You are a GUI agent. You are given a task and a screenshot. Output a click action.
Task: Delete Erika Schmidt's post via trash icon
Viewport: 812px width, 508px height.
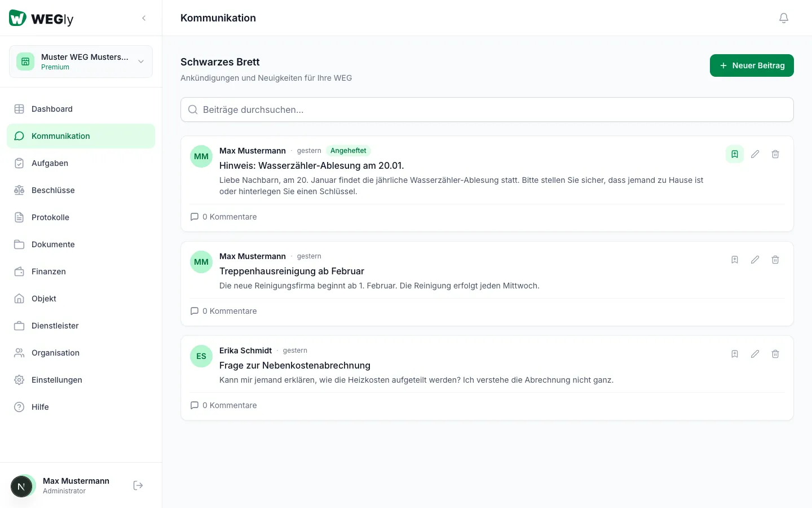pos(775,354)
